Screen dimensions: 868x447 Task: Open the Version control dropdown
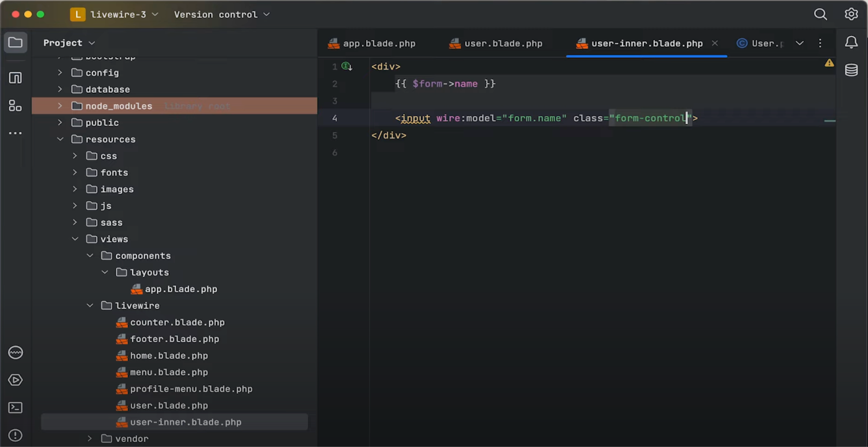coord(222,15)
